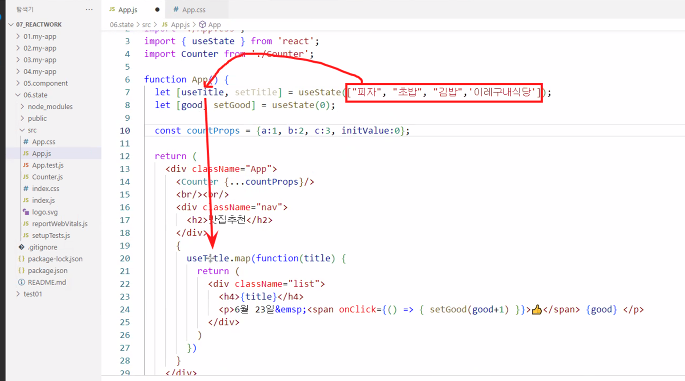Click the braces icon beside package.json
Viewport: 685px width, 381px height.
tap(21, 270)
